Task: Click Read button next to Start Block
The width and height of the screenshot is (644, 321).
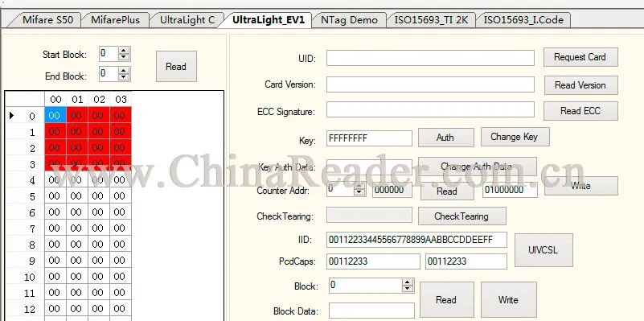Action: coord(176,66)
